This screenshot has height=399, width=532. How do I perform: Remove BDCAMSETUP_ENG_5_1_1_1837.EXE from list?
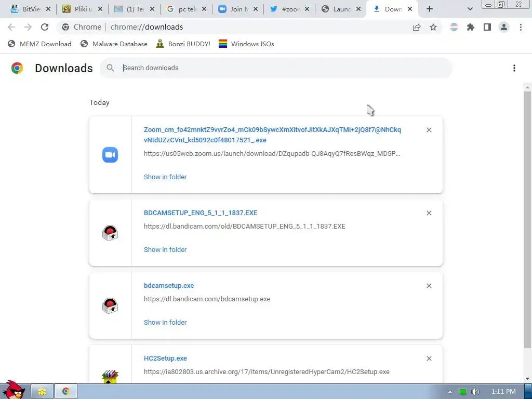tap(429, 213)
